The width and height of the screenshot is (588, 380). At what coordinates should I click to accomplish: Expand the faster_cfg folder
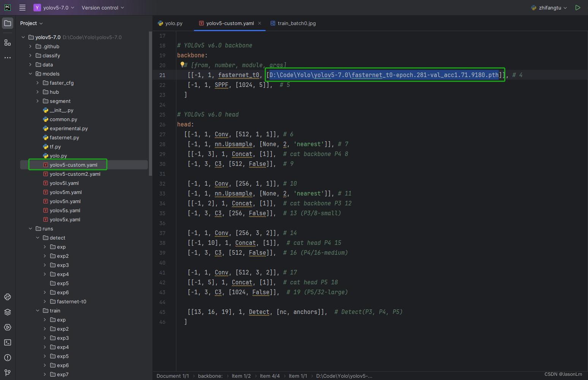point(38,83)
